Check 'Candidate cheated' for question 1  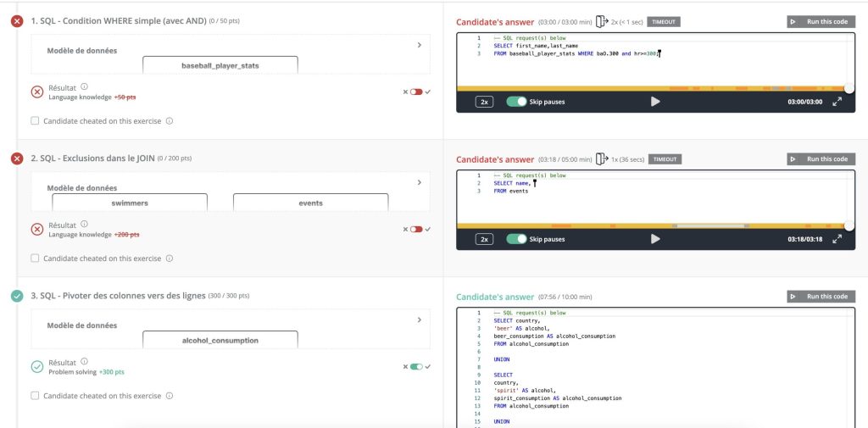click(x=35, y=120)
